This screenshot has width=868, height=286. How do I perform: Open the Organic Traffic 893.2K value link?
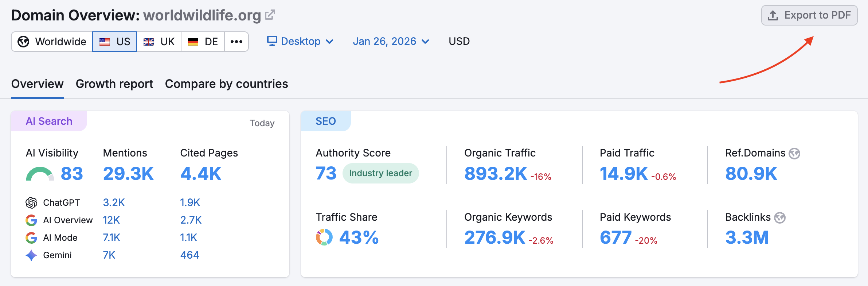(x=495, y=174)
